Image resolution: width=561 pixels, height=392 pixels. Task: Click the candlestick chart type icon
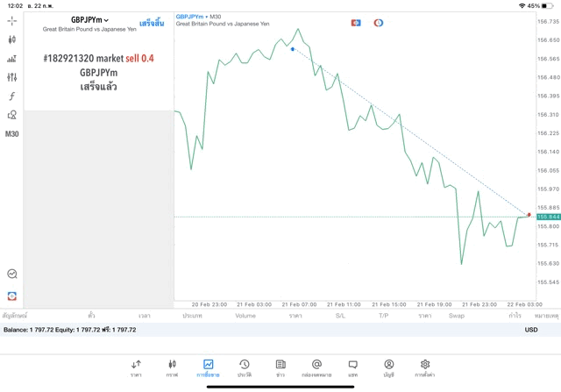[x=11, y=39]
